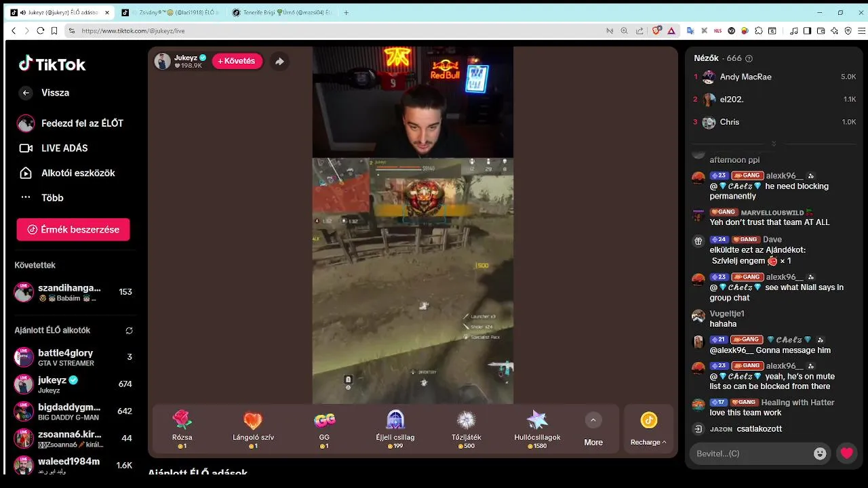Bookmark this page in browser toolbar
The width and height of the screenshot is (868, 488).
pos(54,30)
